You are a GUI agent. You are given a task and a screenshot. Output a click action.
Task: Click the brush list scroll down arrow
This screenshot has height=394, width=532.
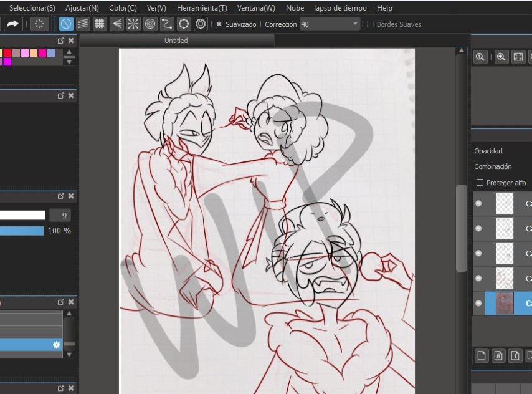[69, 355]
